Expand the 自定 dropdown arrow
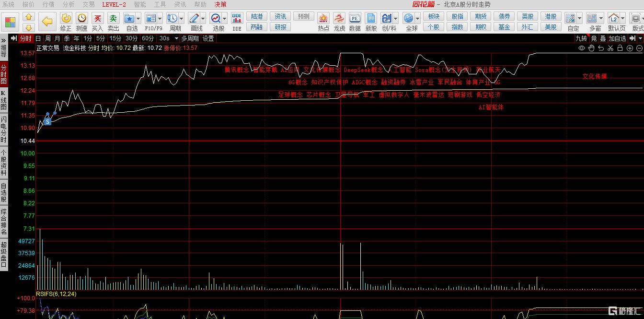This screenshot has width=644, height=319. pos(579,19)
